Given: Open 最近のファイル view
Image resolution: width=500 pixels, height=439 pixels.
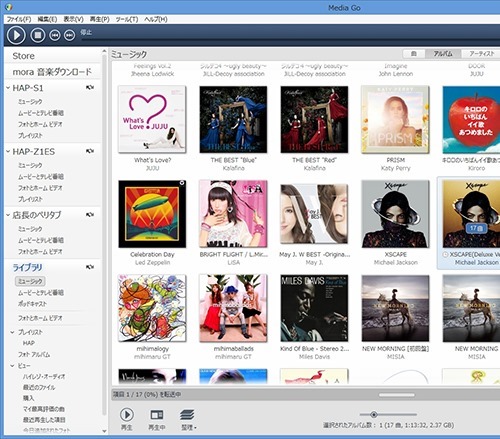Looking at the screenshot, I should tap(39, 387).
